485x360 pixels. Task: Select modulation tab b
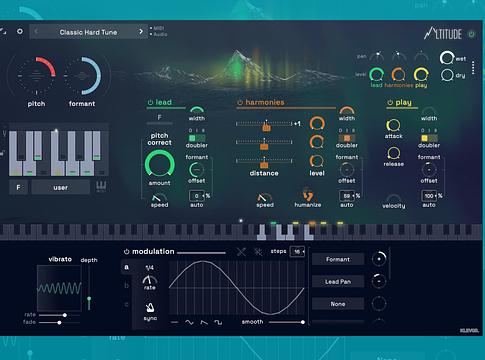(x=127, y=286)
